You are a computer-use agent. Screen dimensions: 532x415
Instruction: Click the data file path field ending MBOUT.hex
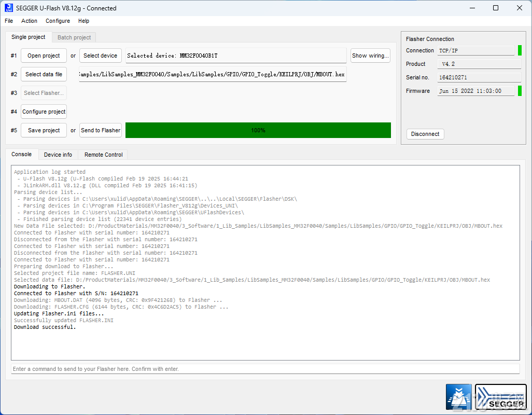213,74
